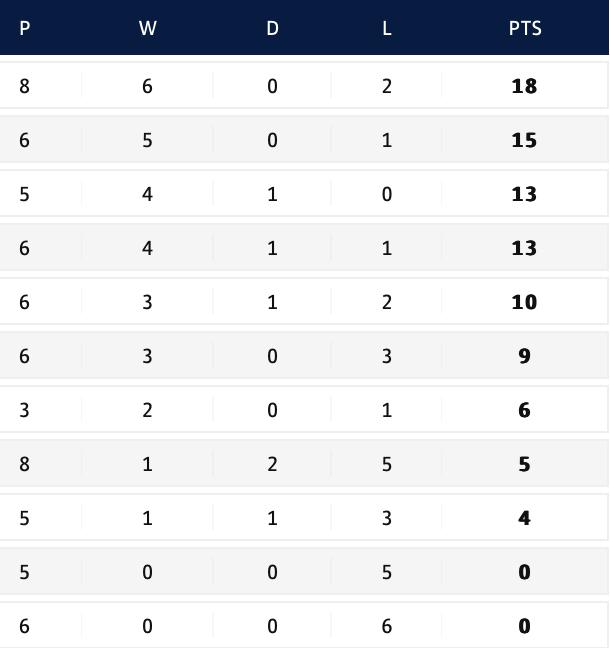The image size is (610, 648).
Task: Click the P column header
Action: [24, 29]
